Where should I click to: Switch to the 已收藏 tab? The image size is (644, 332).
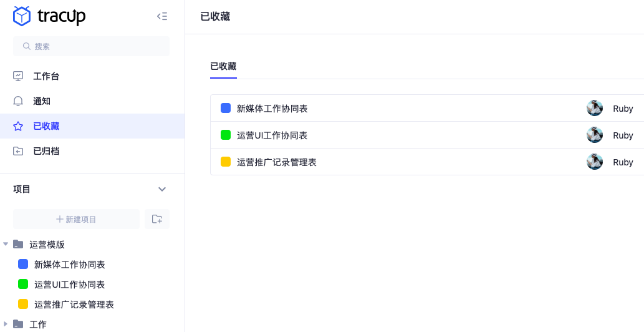pyautogui.click(x=223, y=66)
